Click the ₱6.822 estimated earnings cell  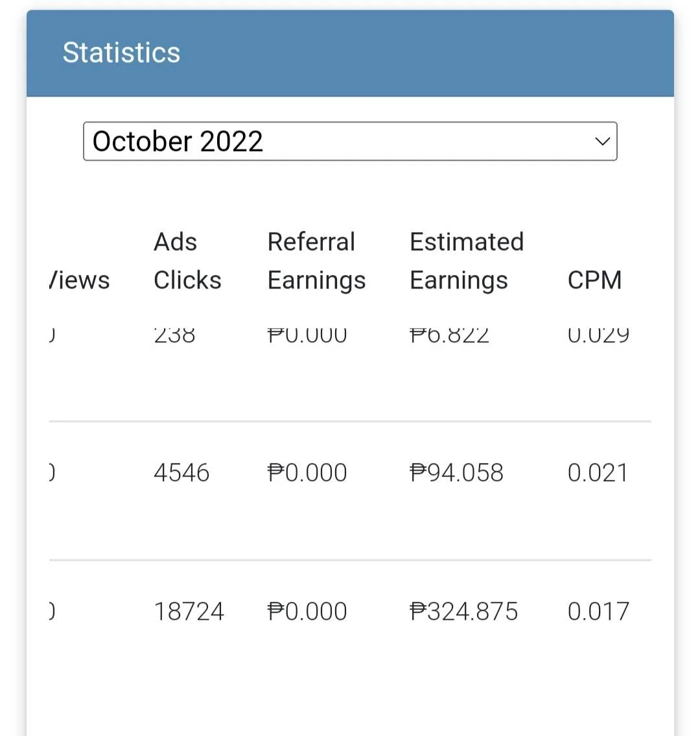[449, 336]
